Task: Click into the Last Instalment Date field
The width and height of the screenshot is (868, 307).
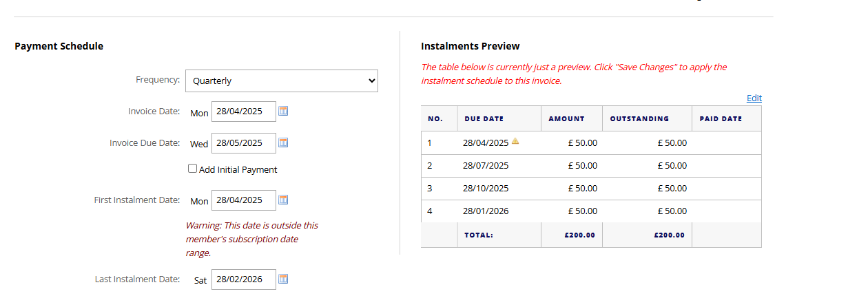Action: (x=243, y=279)
